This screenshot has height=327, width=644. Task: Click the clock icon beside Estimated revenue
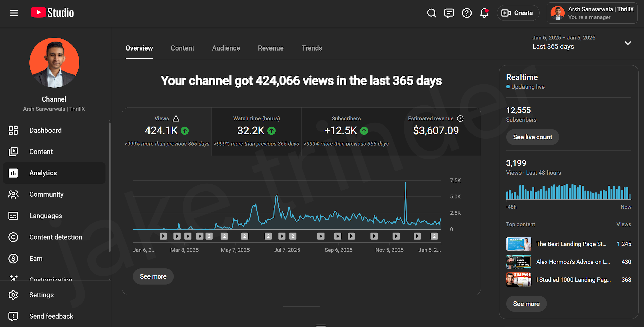click(460, 118)
